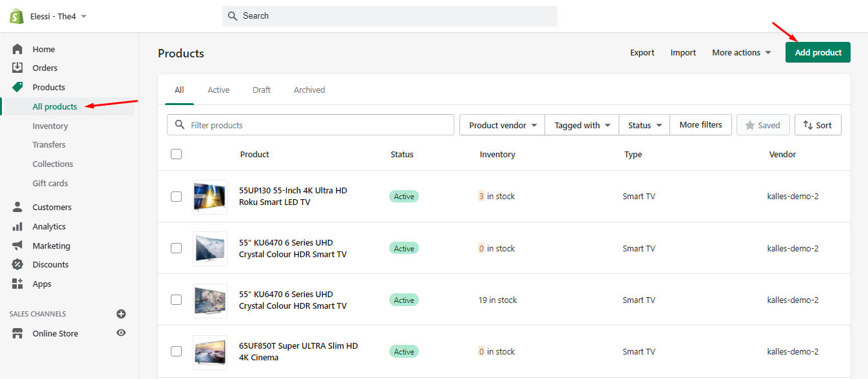Open the Elessi - The4 store switcher dropdown
The width and height of the screenshot is (868, 379).
click(x=59, y=16)
